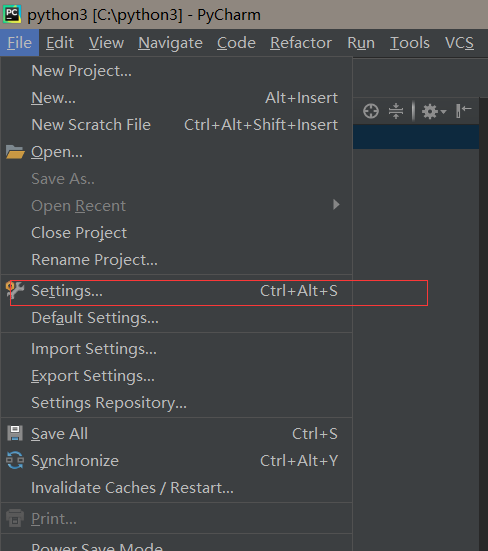Click the wrench icon beside Settings
The width and height of the screenshot is (488, 551).
pos(15,291)
